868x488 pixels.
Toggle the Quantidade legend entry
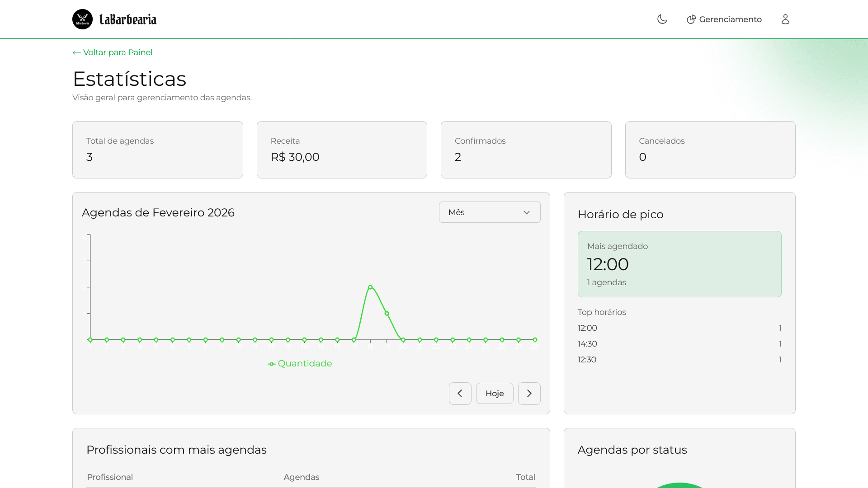point(300,364)
